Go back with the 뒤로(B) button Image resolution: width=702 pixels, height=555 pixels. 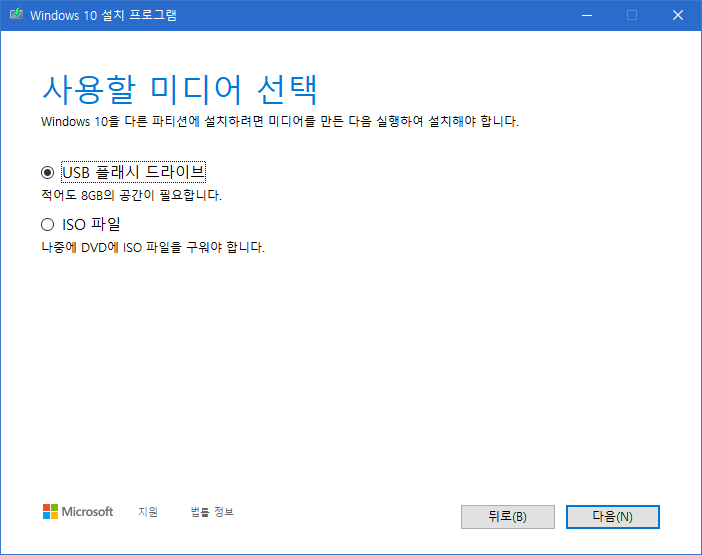pos(508,517)
